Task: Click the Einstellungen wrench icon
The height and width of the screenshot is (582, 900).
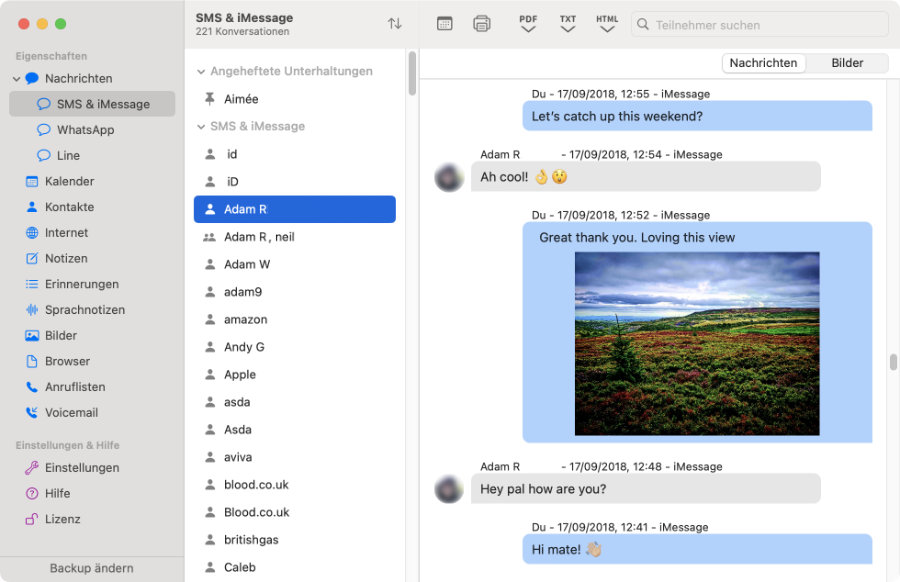Action: (x=32, y=468)
